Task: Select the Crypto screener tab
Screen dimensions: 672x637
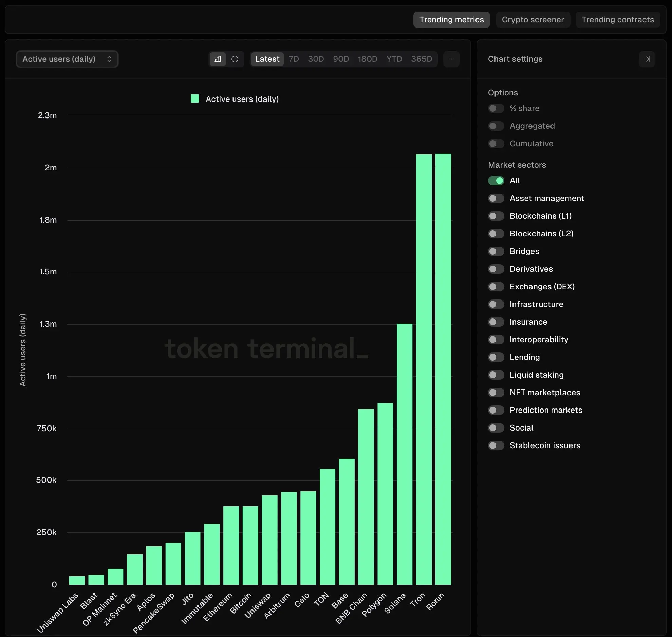Action: click(x=533, y=19)
